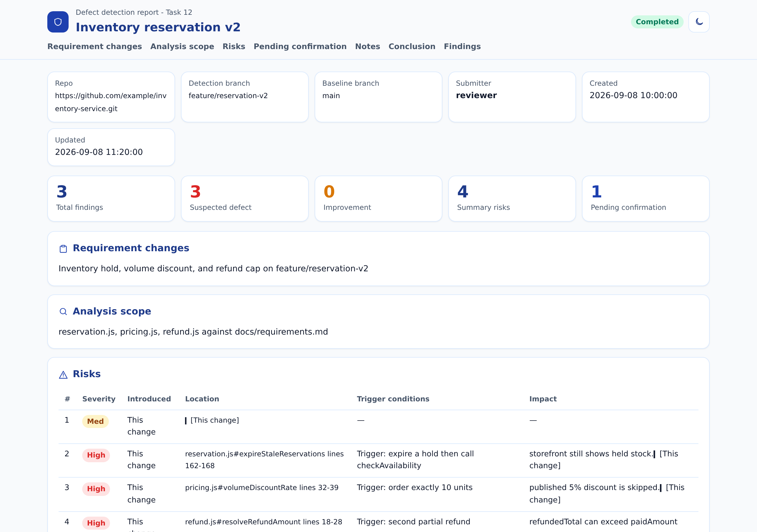The height and width of the screenshot is (532, 757).
Task: Click the Improvement stat card
Action: click(x=378, y=198)
